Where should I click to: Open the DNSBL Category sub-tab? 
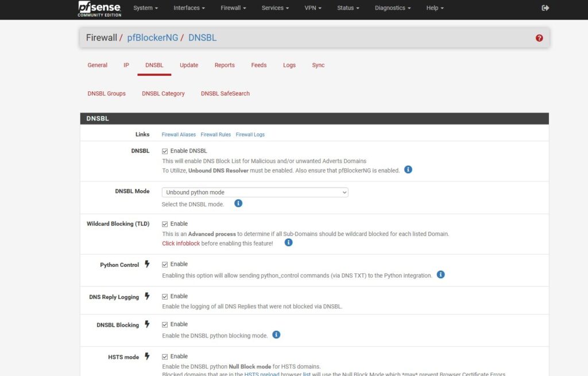[163, 94]
